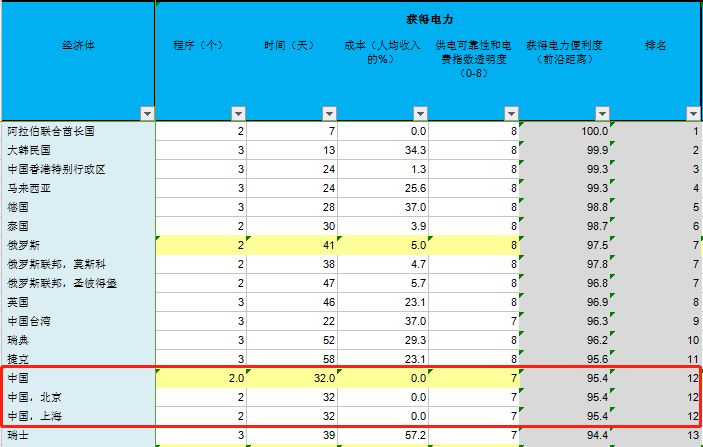The image size is (703, 447).
Task: Select the 成本（人均收入的%） header text
Action: tap(382, 52)
